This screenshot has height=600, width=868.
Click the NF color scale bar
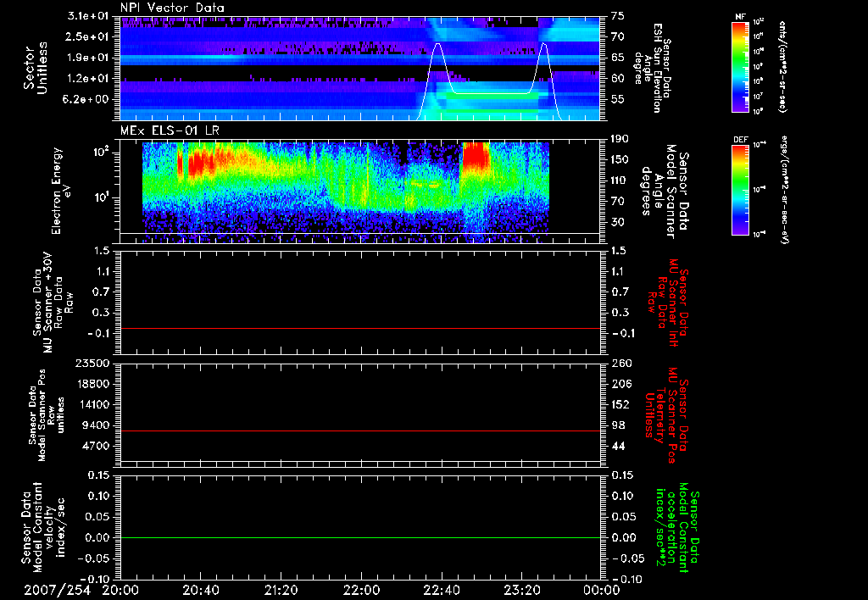(740, 67)
